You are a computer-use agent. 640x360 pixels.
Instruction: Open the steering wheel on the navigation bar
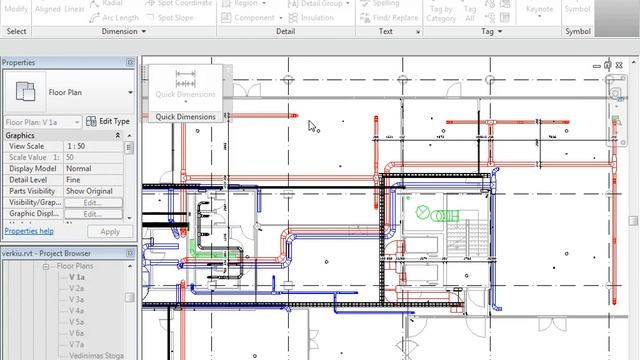coord(615,93)
